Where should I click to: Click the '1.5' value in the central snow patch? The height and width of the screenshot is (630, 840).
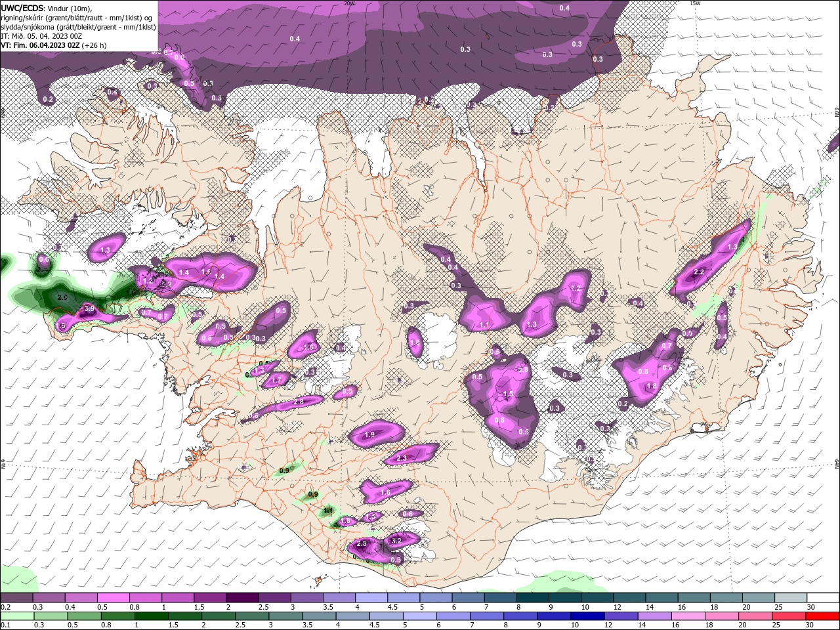pos(507,394)
